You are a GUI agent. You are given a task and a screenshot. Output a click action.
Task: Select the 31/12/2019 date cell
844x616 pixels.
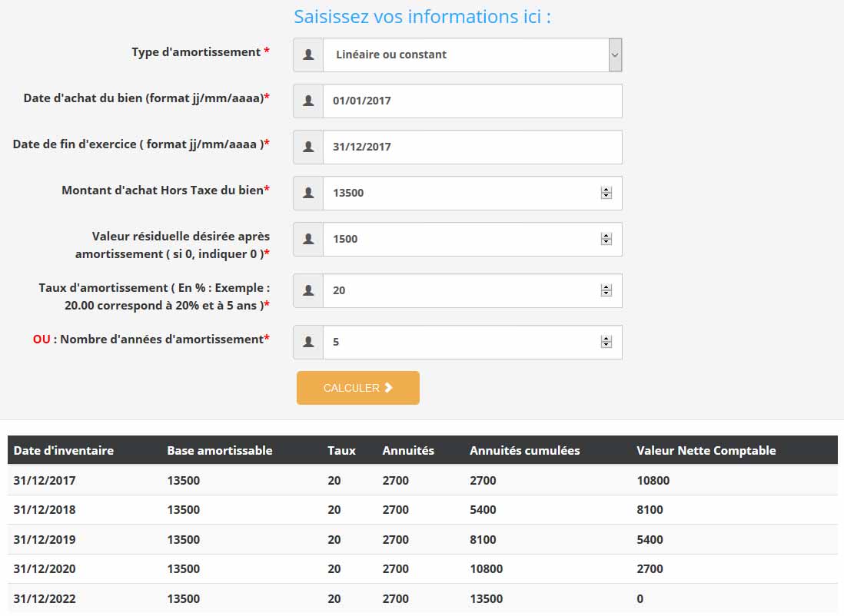click(45, 540)
